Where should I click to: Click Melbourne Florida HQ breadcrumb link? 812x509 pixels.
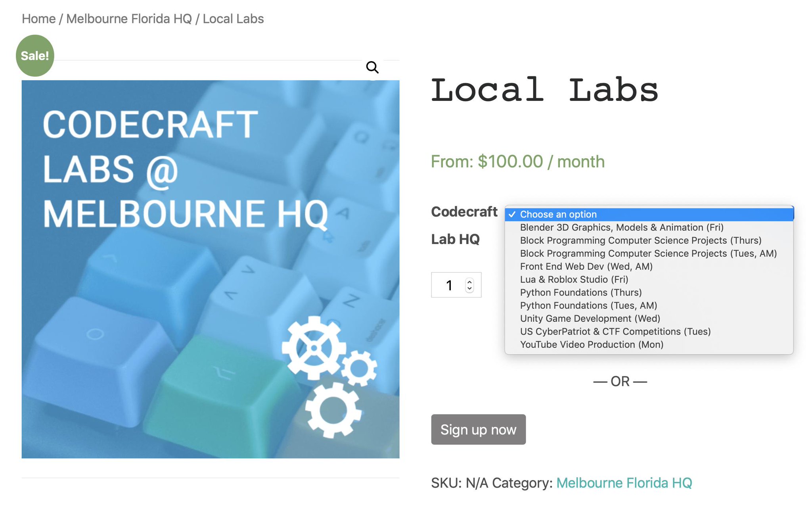[129, 19]
